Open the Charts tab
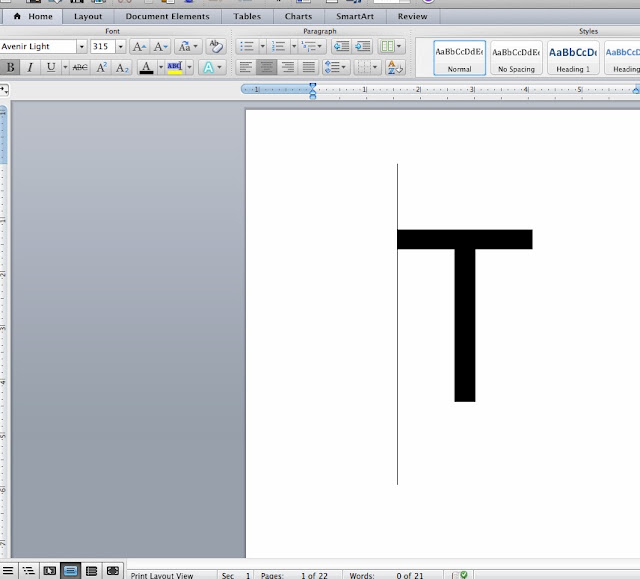This screenshot has height=579, width=640. [298, 16]
